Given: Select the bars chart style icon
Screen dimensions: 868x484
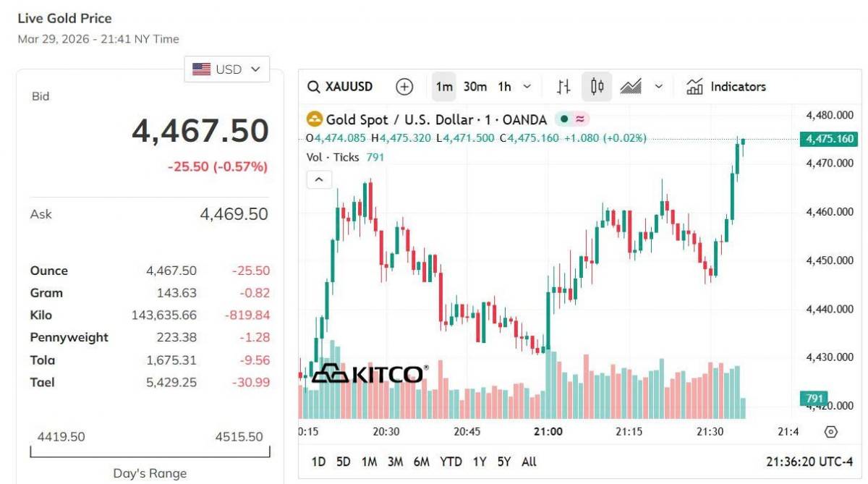Looking at the screenshot, I should point(563,87).
